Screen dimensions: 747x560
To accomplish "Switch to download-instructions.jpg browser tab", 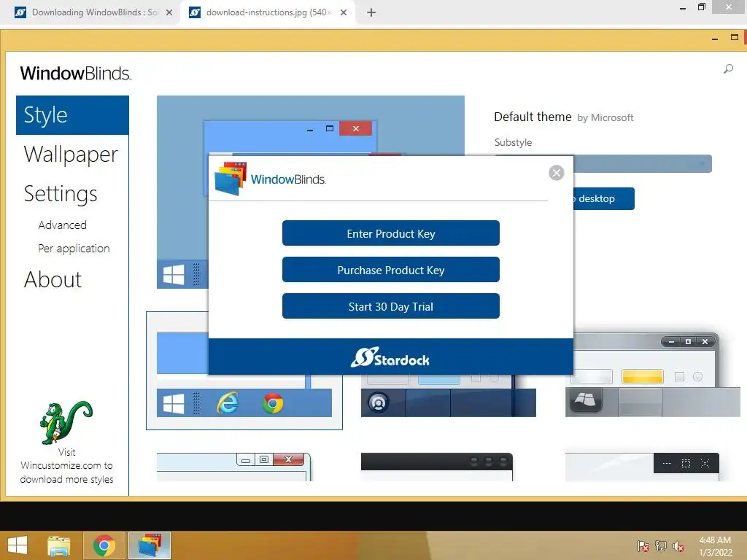I will pyautogui.click(x=267, y=12).
